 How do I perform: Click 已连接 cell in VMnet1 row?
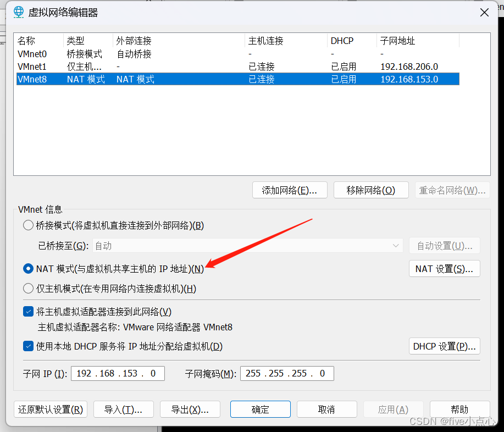[x=262, y=67]
